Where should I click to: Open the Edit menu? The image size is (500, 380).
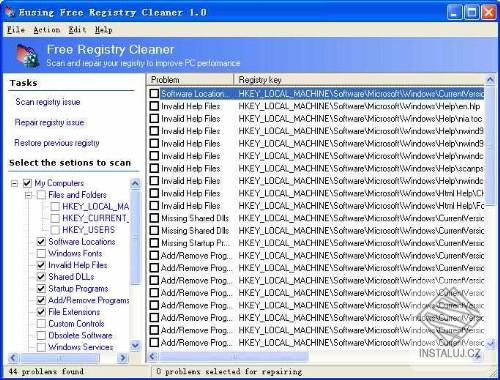point(77,30)
